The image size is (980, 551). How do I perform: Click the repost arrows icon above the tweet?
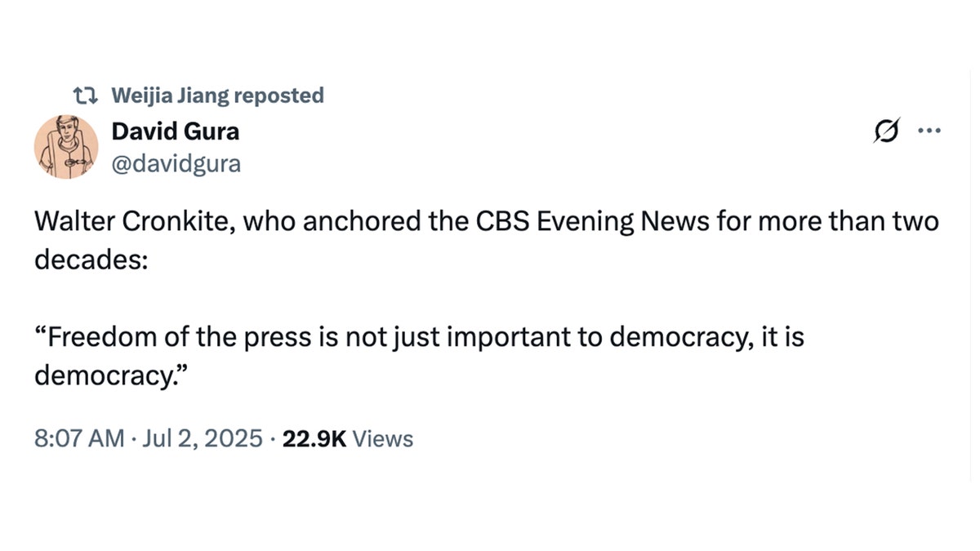point(84,96)
